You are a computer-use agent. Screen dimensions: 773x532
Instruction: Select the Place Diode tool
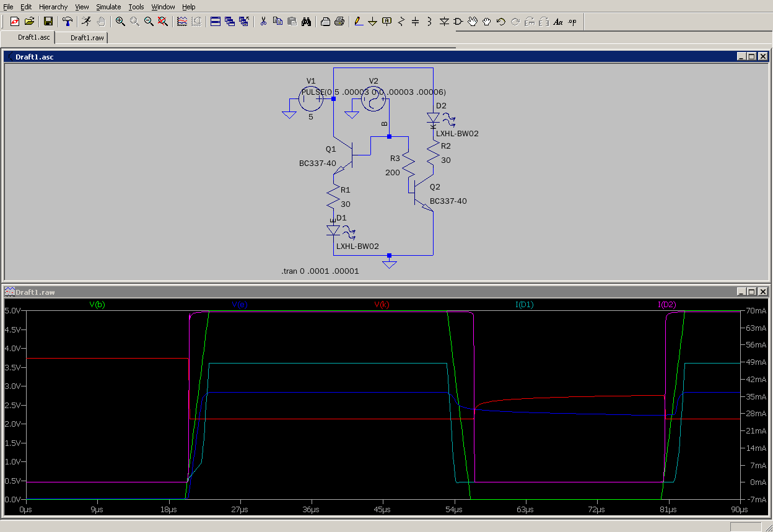tap(444, 22)
